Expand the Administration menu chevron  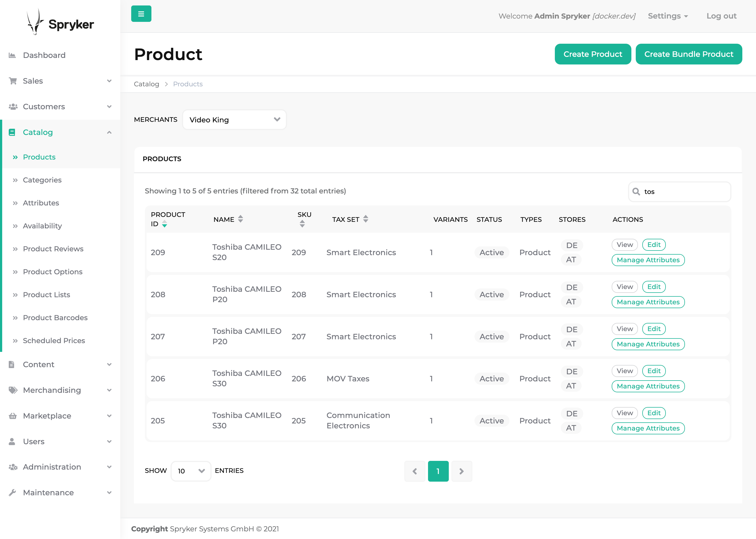coord(109,467)
